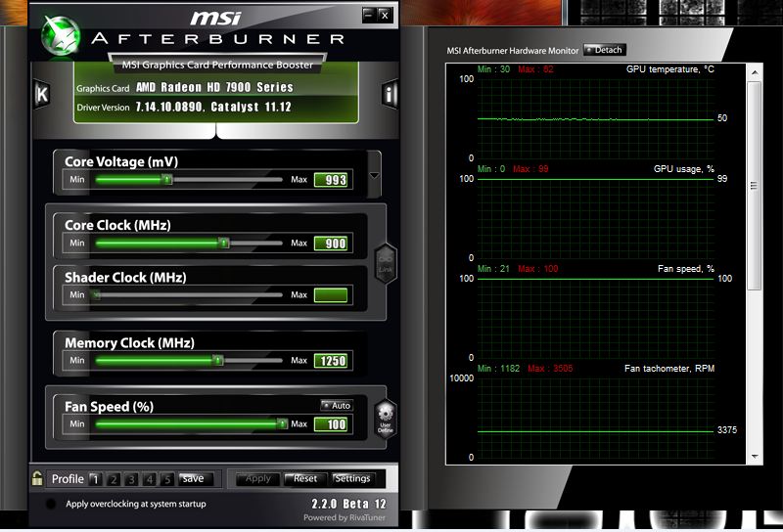Image resolution: width=783 pixels, height=532 pixels.
Task: Click the MSI Afterburner dragon logo
Action: (61, 36)
